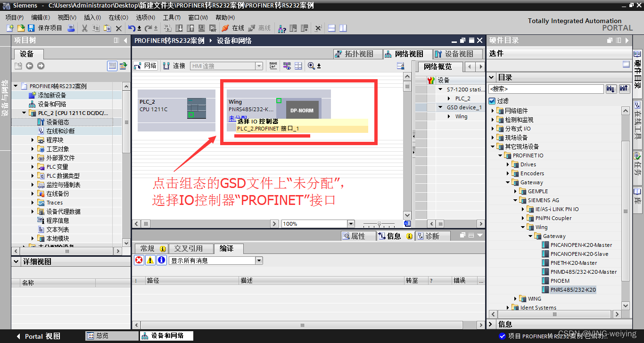
Task: Expand the 网络组件 catalog folder
Action: pos(494,111)
